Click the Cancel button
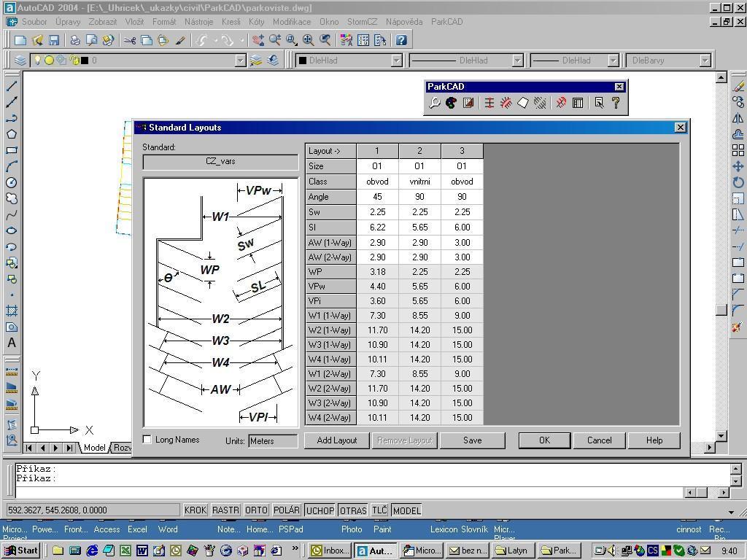This screenshot has height=560, width=747. click(x=600, y=440)
